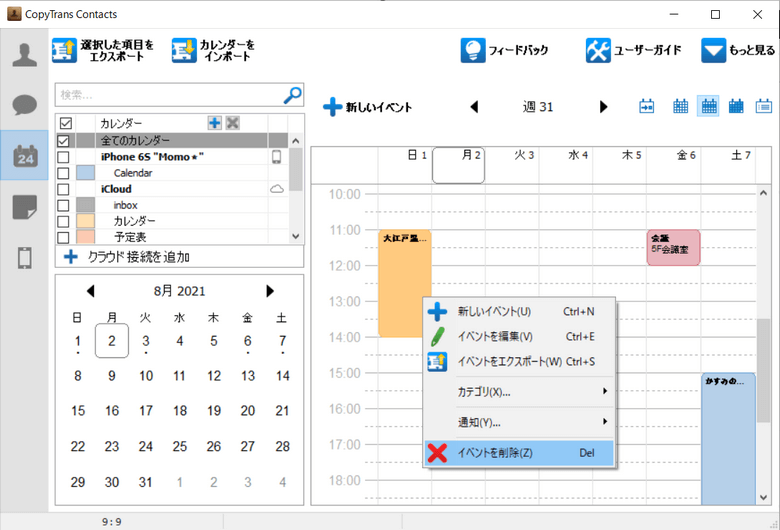780x530 pixels.
Task: Select August 31 in mini calendar
Action: [x=145, y=482]
